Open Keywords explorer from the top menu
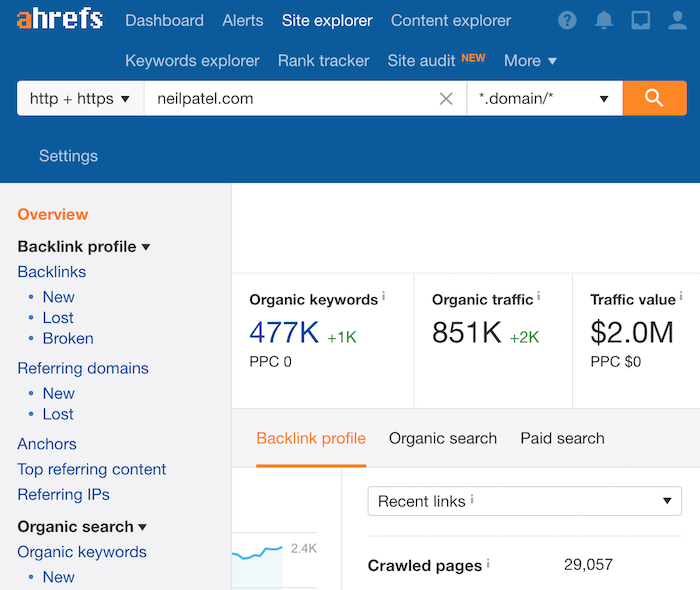Viewport: 700px width, 590px height. [x=192, y=61]
